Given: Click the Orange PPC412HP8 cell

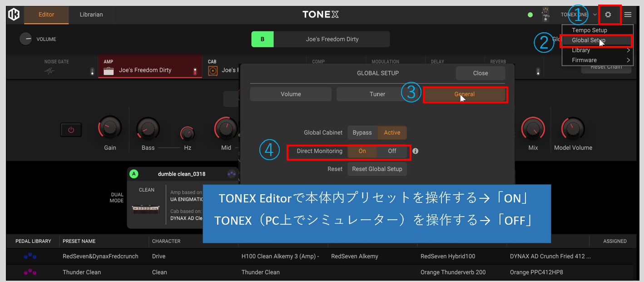Looking at the screenshot, I should click(x=537, y=272).
